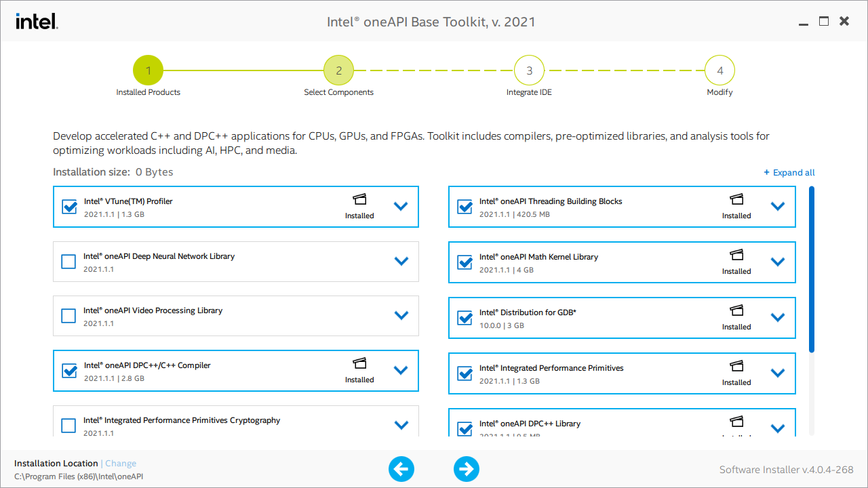Viewport: 868px width, 488px height.
Task: Expand Intel oneAPI Math Kernel Library details
Action: (778, 262)
